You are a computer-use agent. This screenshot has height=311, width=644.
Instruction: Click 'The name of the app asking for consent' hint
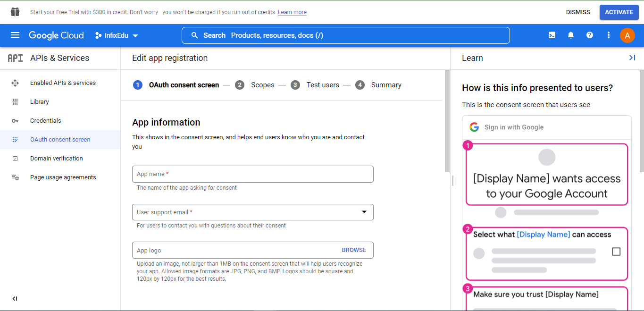pyautogui.click(x=187, y=188)
